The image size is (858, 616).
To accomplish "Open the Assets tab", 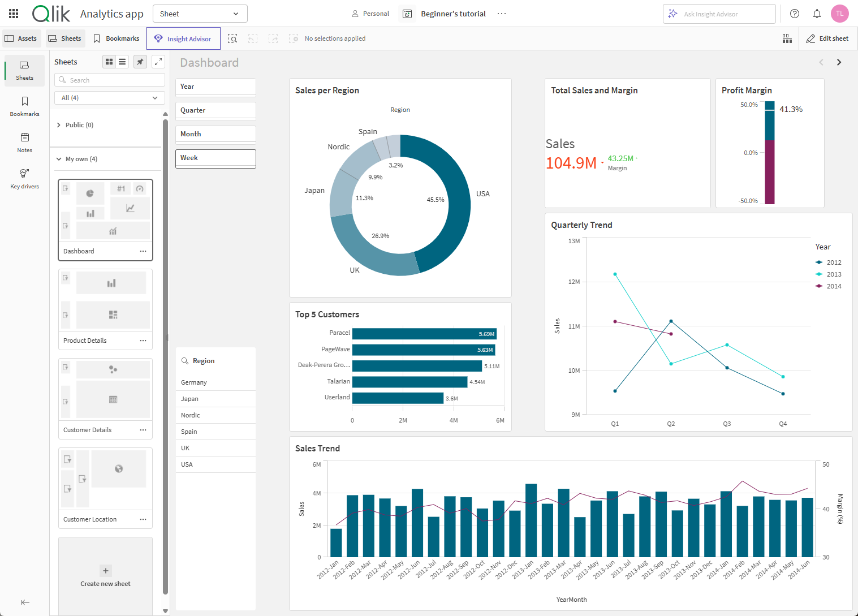I will [x=21, y=38].
